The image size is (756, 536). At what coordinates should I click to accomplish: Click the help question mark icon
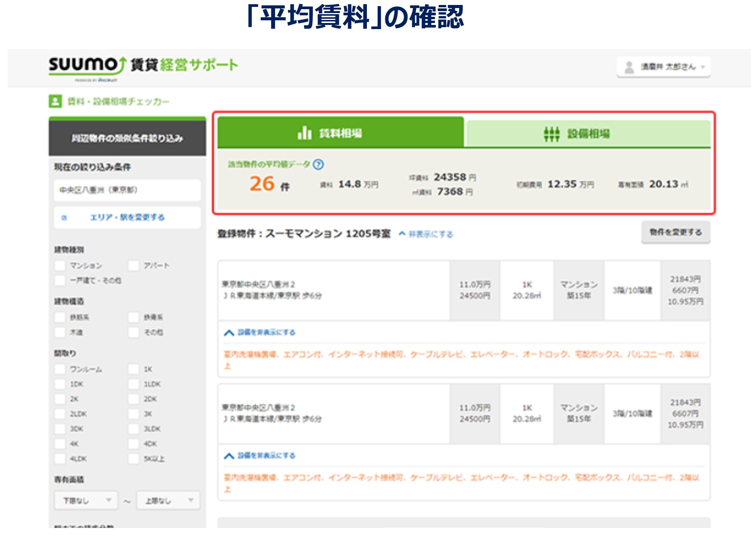coord(318,165)
